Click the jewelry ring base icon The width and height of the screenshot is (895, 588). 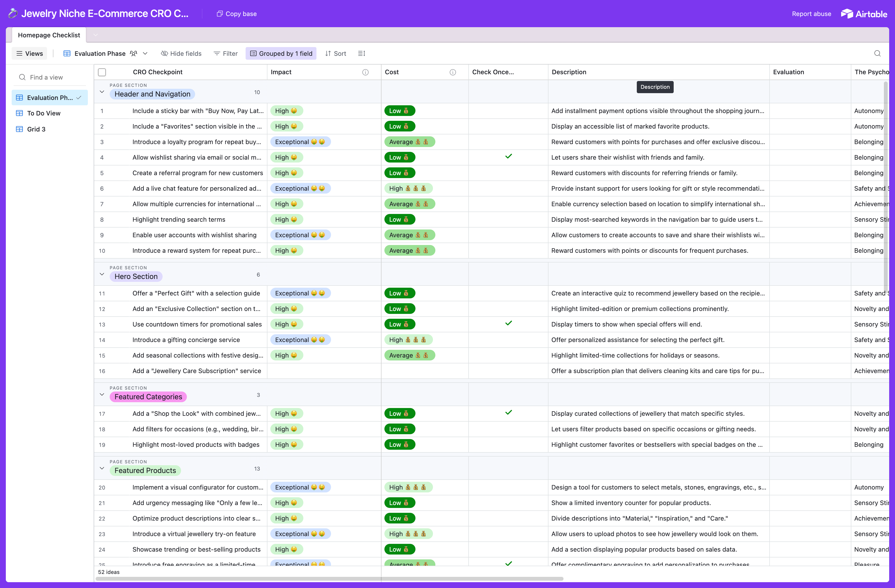pyautogui.click(x=12, y=14)
